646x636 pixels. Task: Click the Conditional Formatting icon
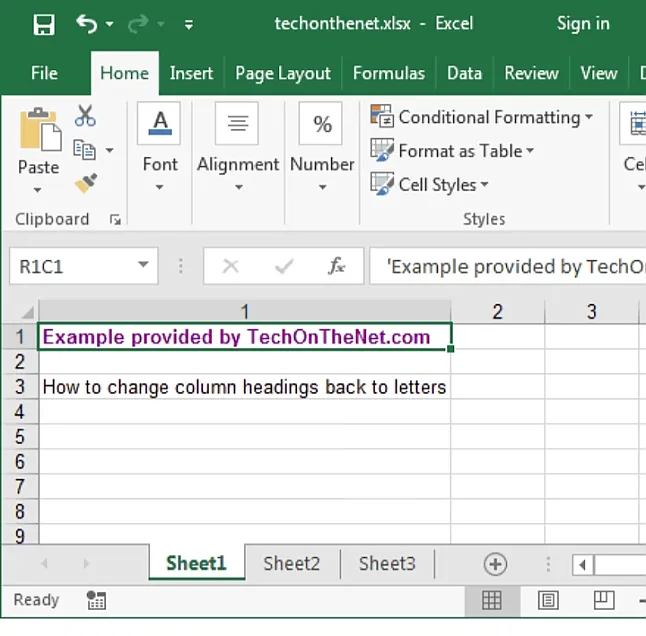pyautogui.click(x=382, y=116)
